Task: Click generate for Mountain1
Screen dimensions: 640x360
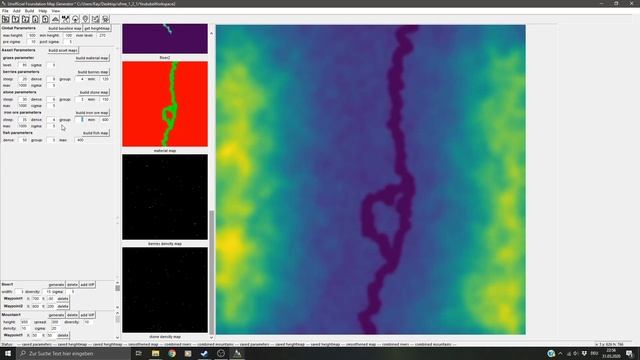Action: point(56,315)
